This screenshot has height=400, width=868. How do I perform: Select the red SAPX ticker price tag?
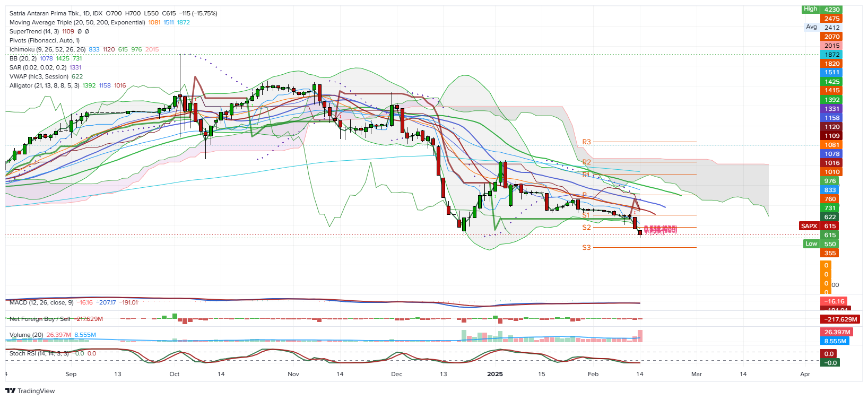[x=809, y=226]
